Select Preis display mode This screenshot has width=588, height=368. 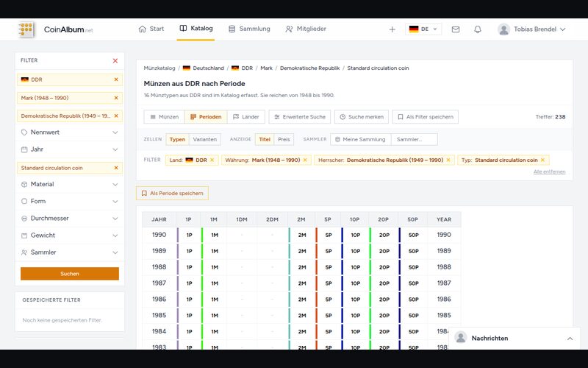[284, 139]
